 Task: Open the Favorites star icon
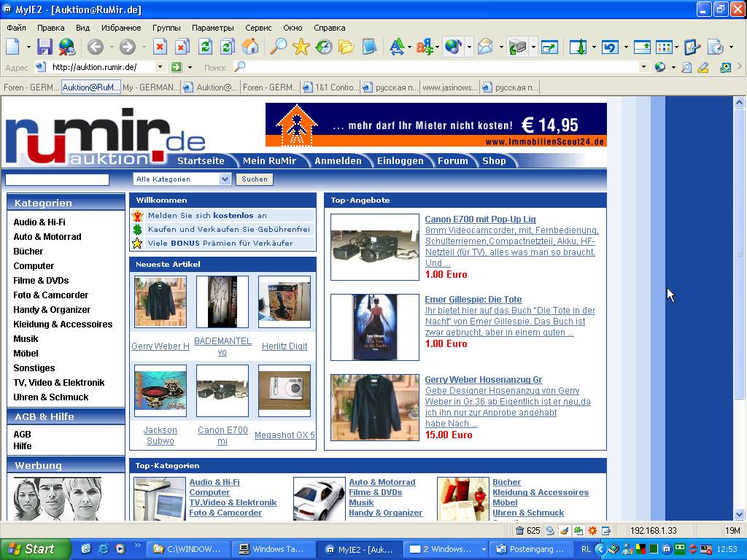pyautogui.click(x=301, y=47)
